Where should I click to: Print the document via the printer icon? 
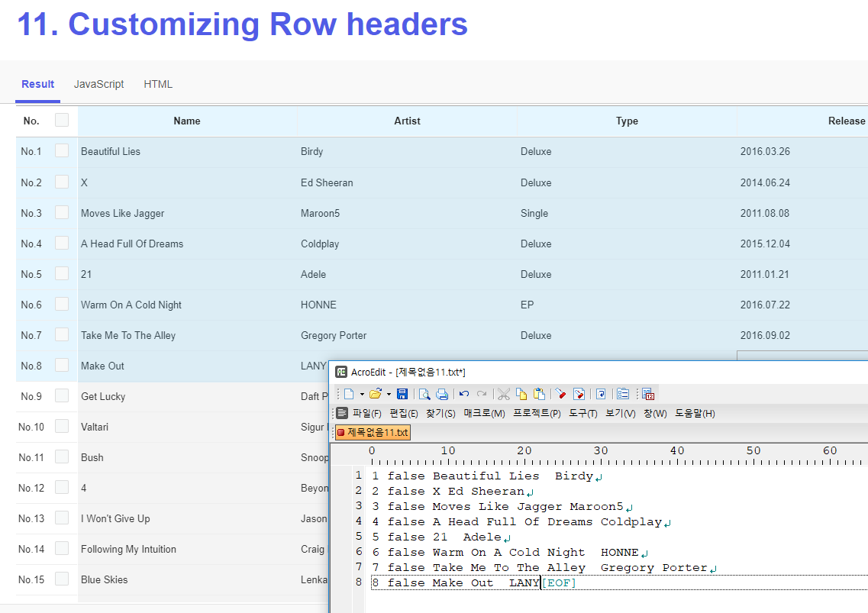click(444, 393)
